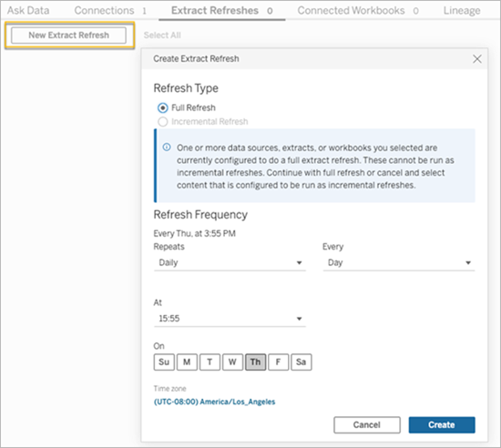Open the At 15:55 time dropdown
Image resolution: width=501 pixels, height=448 pixels.
point(230,319)
